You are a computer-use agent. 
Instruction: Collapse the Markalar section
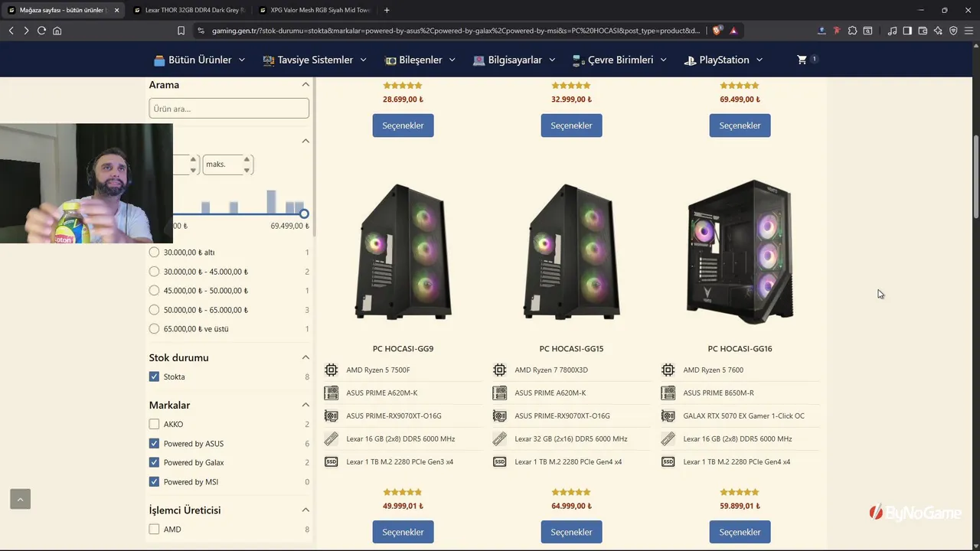(x=305, y=405)
